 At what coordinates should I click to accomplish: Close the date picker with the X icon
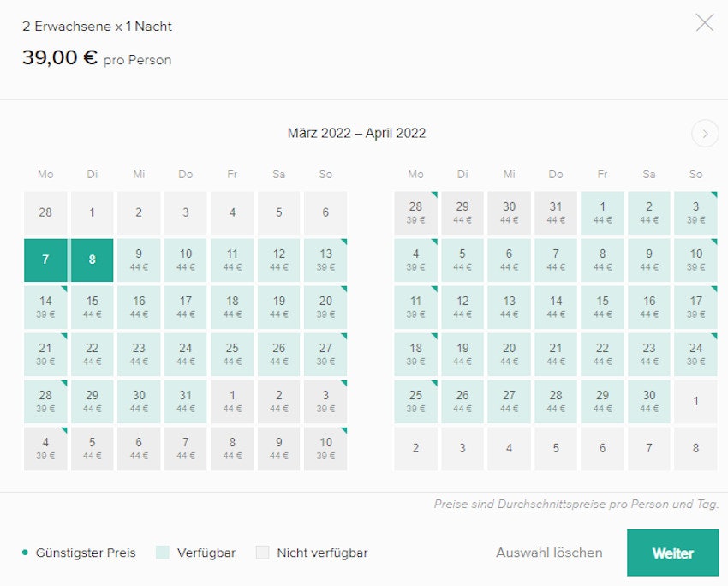[x=704, y=23]
